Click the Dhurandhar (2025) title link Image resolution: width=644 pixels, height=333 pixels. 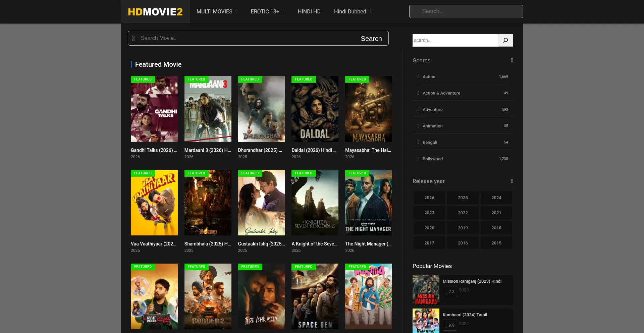[x=260, y=150]
